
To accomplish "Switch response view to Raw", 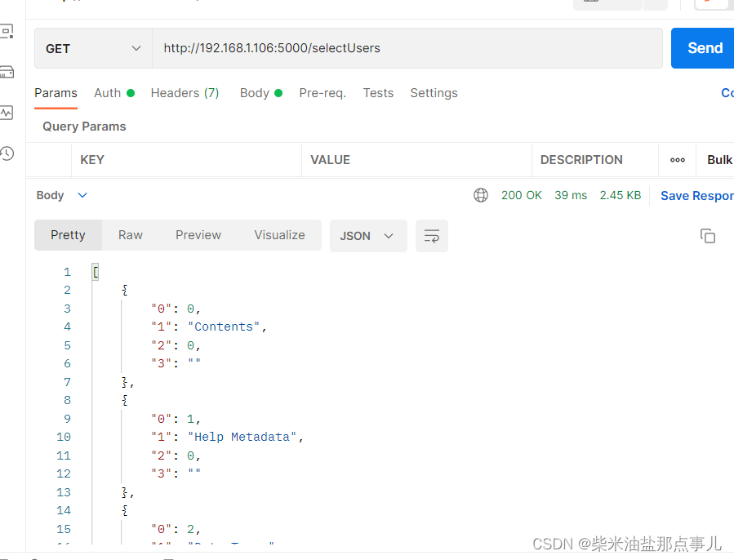I will tap(130, 235).
